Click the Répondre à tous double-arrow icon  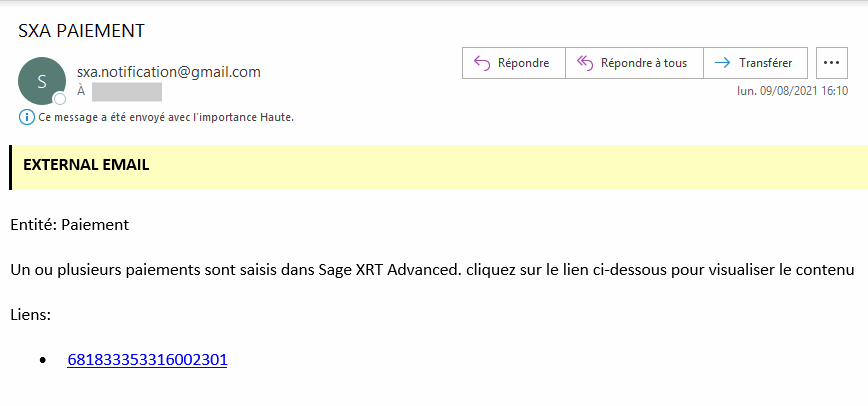tap(584, 63)
